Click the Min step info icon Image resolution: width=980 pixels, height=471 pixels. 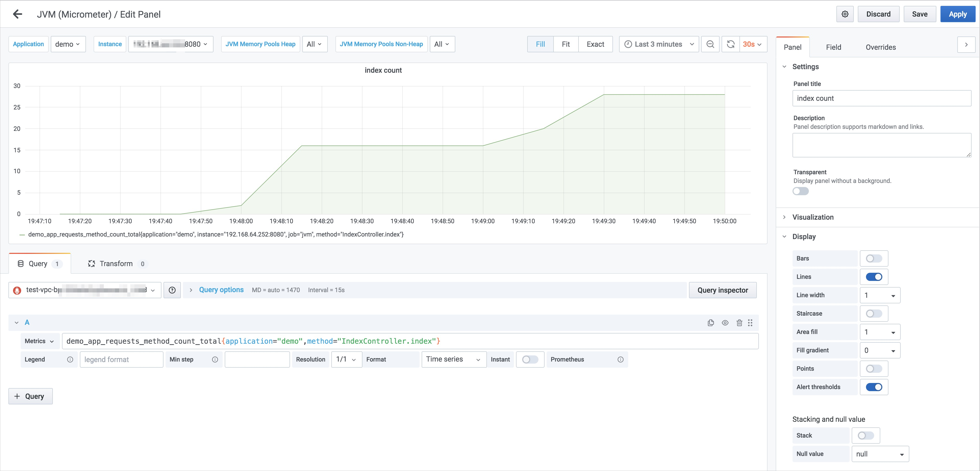click(215, 360)
